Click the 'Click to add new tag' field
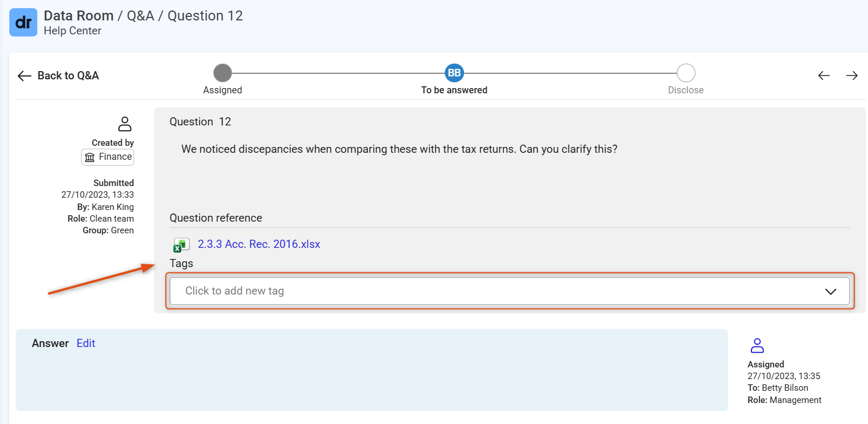 (x=509, y=291)
